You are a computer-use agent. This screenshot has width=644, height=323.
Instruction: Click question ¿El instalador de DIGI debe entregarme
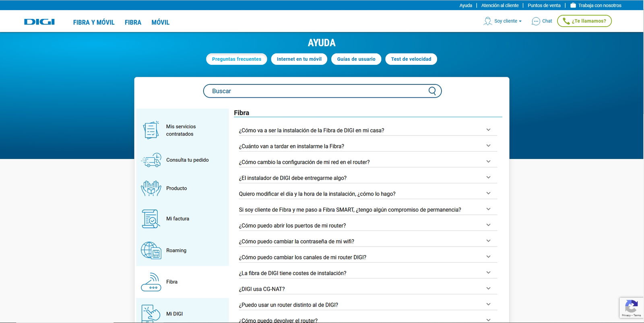[x=293, y=178]
